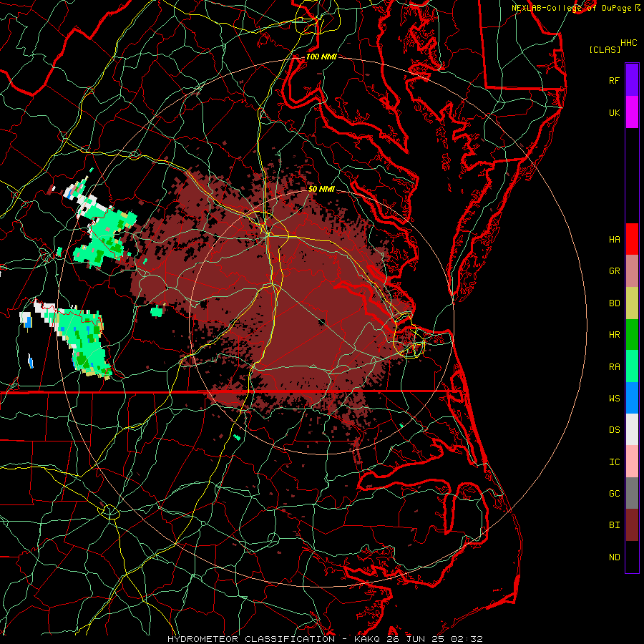Screen dimensions: 644x644
Task: Click the RA light green legend swatch
Action: [x=632, y=366]
